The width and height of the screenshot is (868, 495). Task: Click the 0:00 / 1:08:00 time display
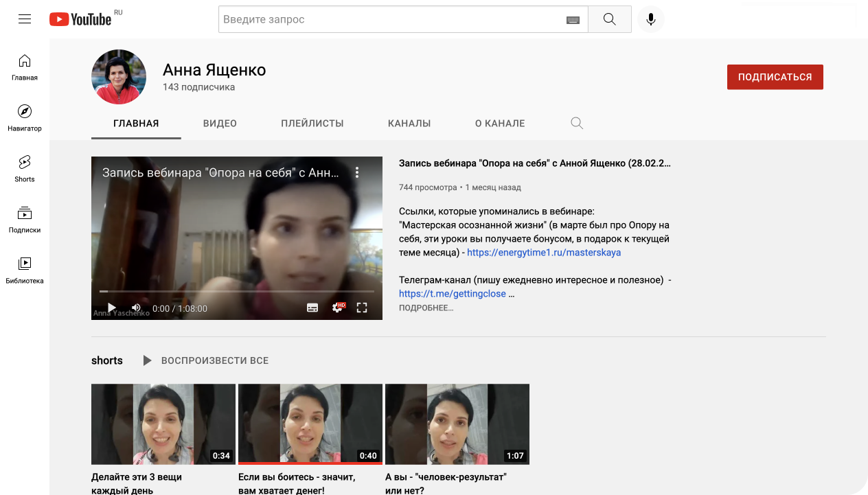(180, 309)
